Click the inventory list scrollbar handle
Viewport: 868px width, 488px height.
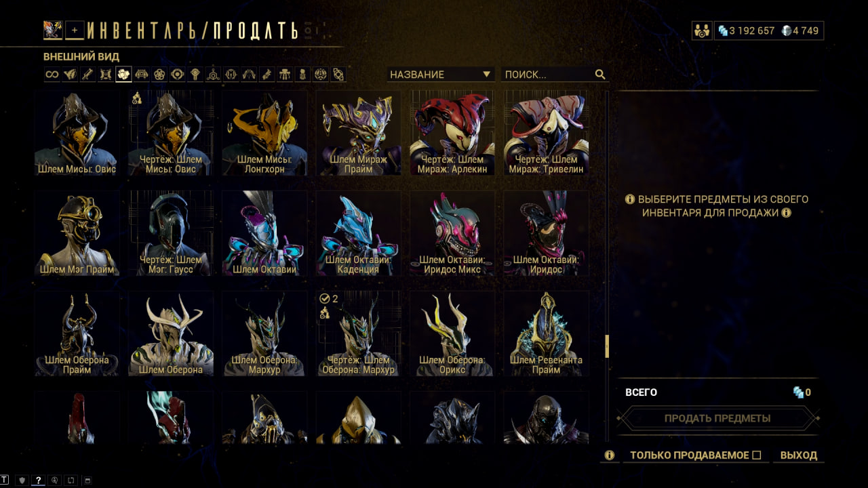pos(607,346)
